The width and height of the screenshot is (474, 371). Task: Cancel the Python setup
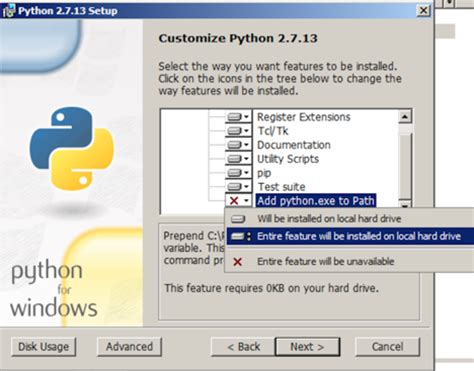point(388,347)
